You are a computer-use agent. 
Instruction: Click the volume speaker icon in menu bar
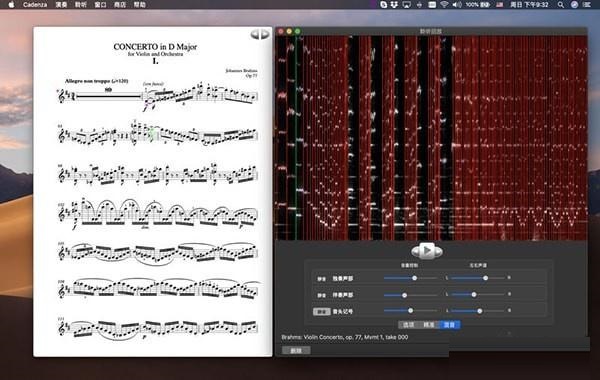point(457,5)
